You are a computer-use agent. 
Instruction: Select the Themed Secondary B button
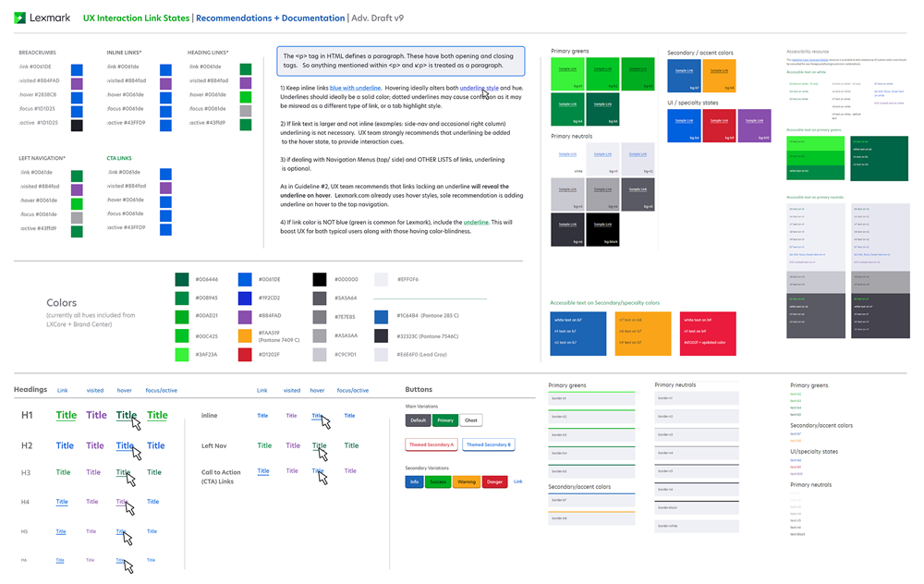click(x=488, y=444)
